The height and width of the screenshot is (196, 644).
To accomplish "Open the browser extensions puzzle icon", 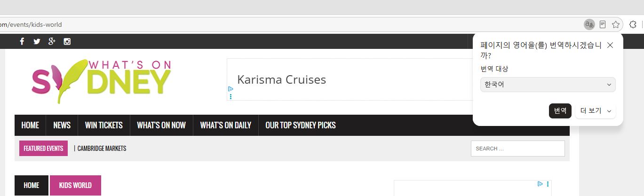I will tap(633, 24).
